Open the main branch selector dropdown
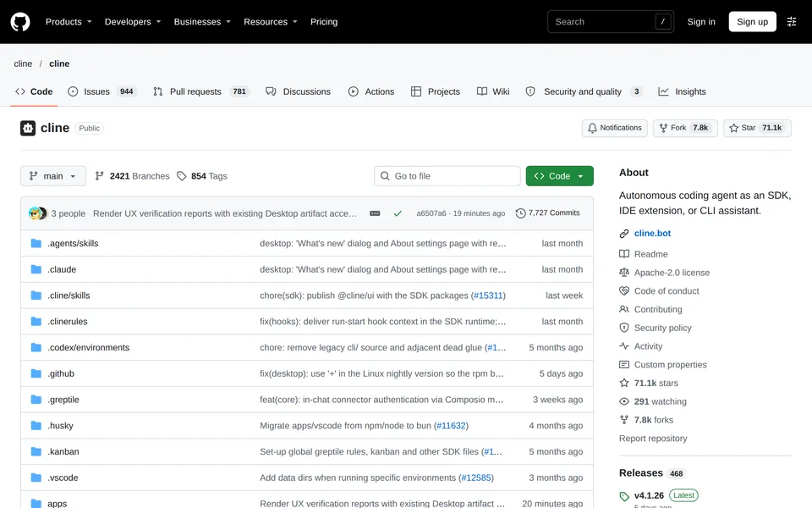The height and width of the screenshot is (508, 812). click(x=52, y=176)
